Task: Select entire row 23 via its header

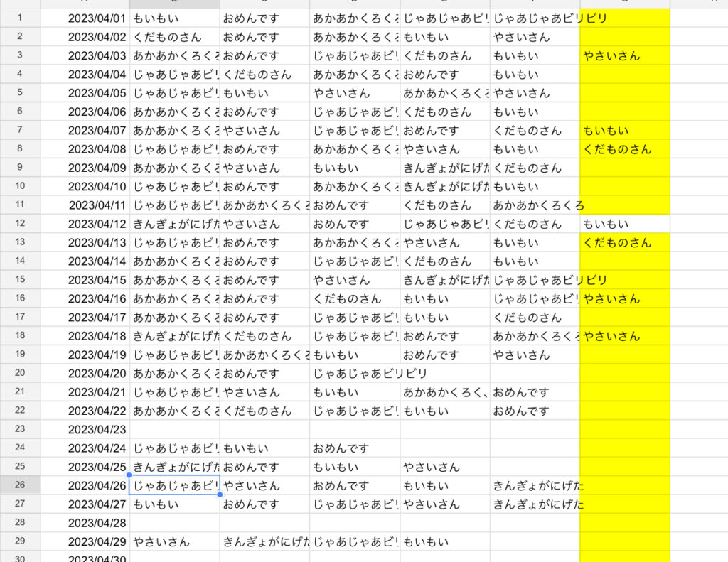Action: pyautogui.click(x=19, y=429)
